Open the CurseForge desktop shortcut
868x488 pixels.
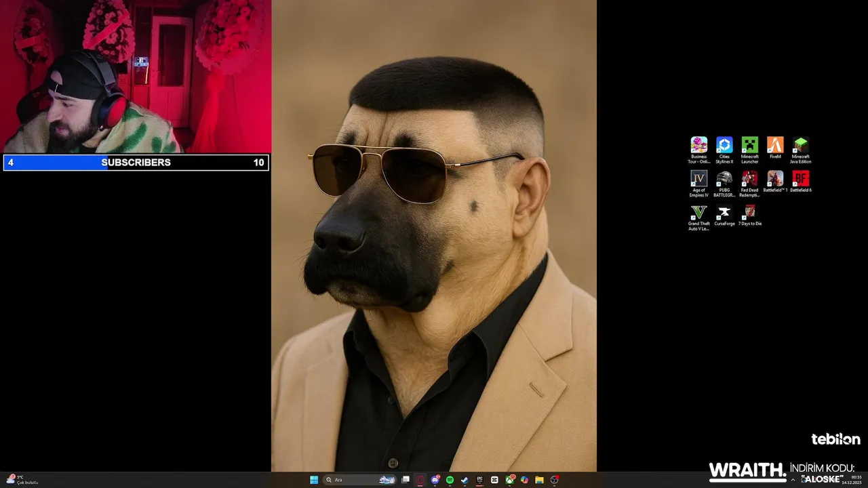(x=724, y=215)
